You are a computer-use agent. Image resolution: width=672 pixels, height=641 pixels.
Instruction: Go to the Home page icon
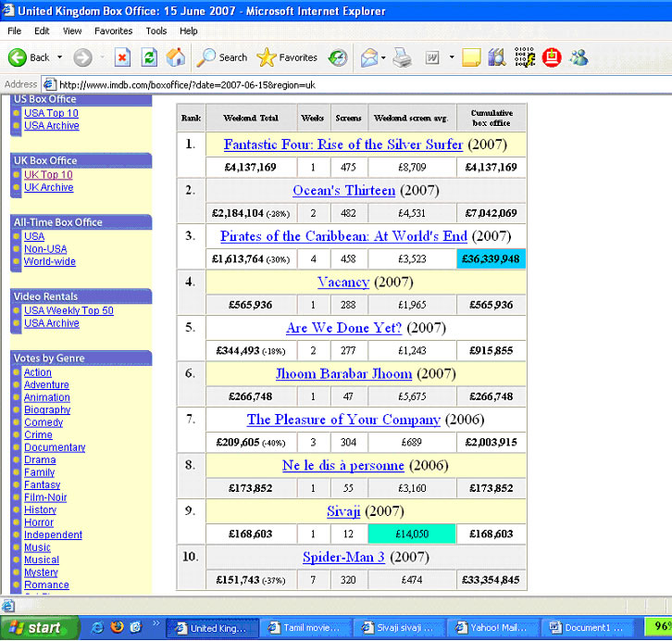pos(175,57)
